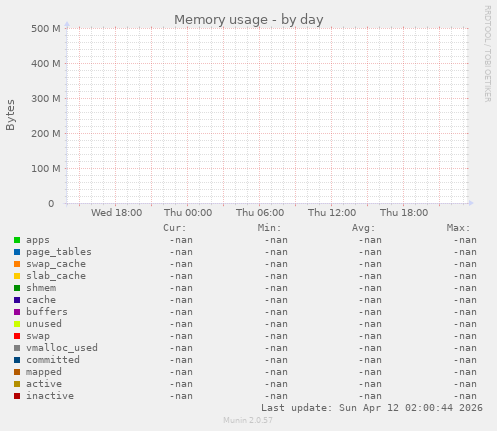Select the 'inactive' legend label

click(x=50, y=396)
